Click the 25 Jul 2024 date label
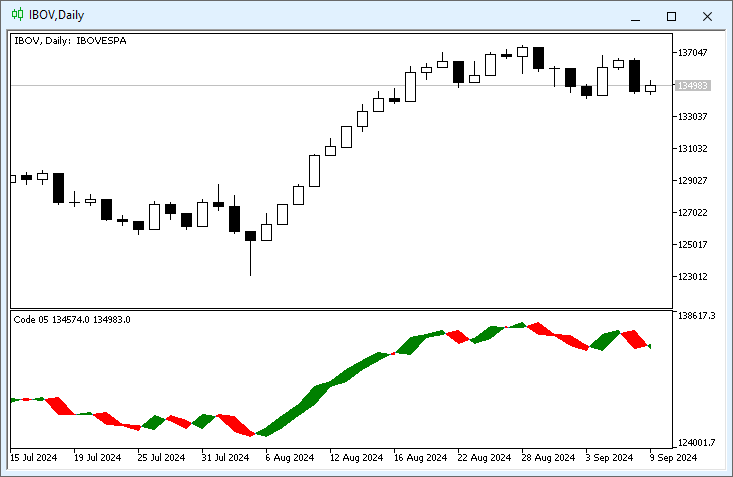Image resolution: width=733 pixels, height=477 pixels. 161,457
